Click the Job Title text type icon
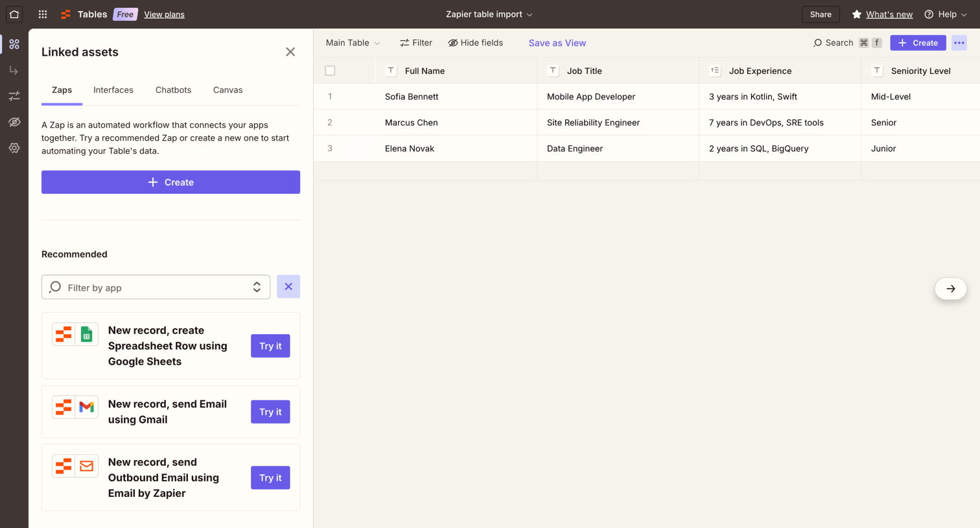 (x=553, y=71)
